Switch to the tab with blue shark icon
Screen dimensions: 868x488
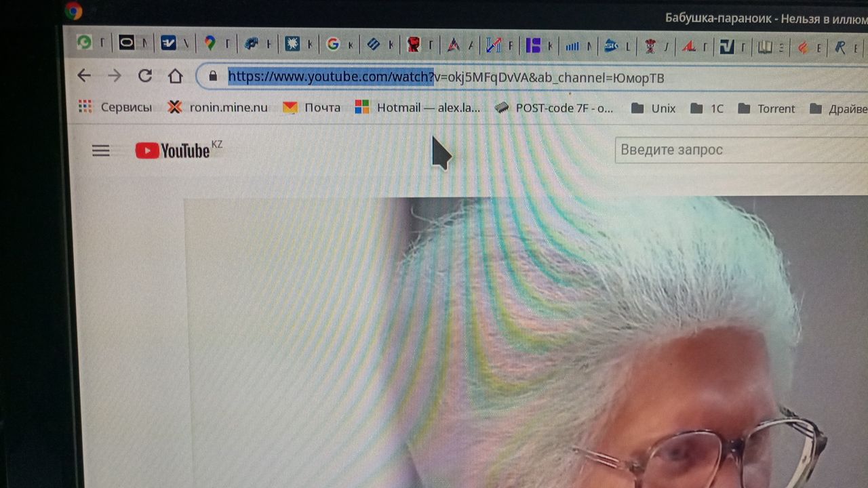coord(612,46)
